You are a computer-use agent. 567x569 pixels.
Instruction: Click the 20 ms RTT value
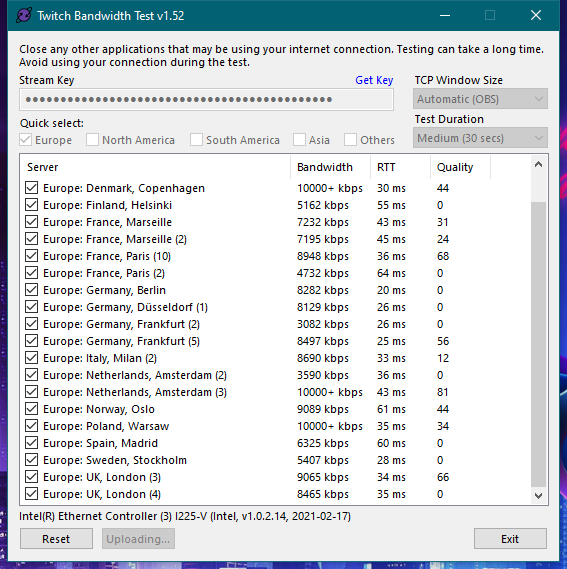[x=391, y=290]
